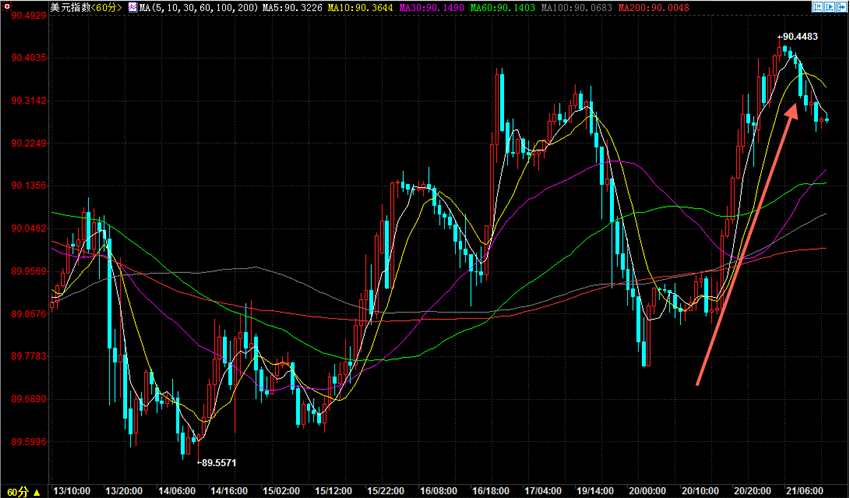Click the gray MA100:90.0683 value
Screen dimensions: 850x498
[x=576, y=8]
